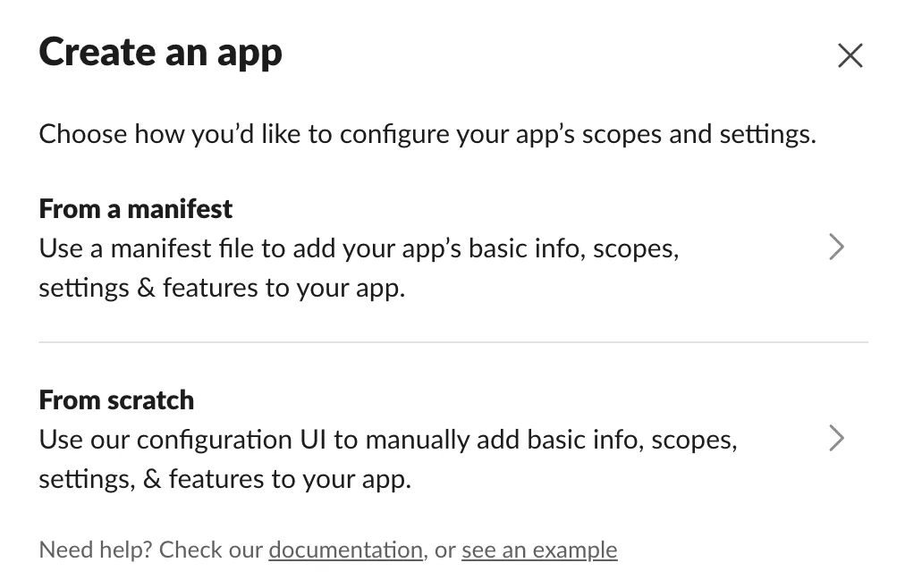Image resolution: width=905 pixels, height=588 pixels.
Task: Click the divider line between the two options
Action: [452, 342]
